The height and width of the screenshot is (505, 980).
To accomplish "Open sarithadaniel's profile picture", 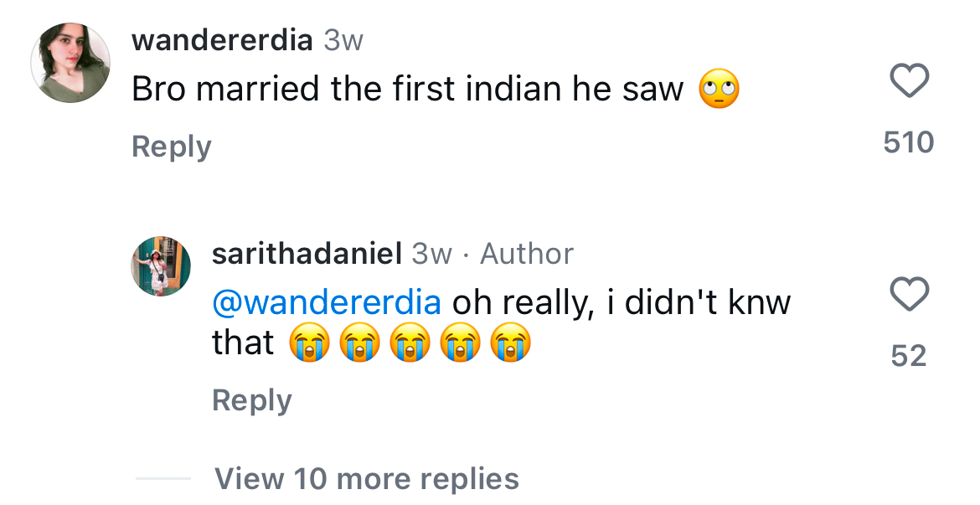I will (161, 266).
